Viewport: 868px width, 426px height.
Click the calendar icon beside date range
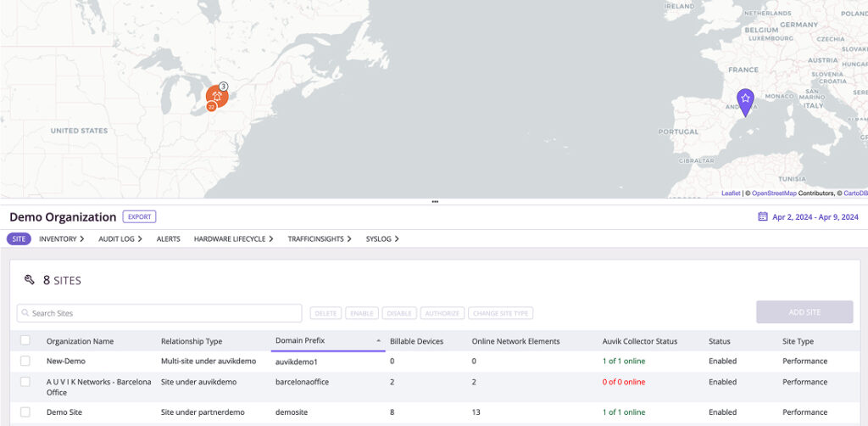pyautogui.click(x=762, y=216)
